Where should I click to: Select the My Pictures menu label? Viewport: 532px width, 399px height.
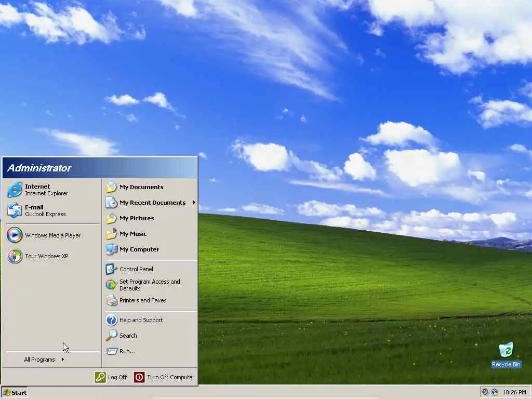[x=137, y=218]
